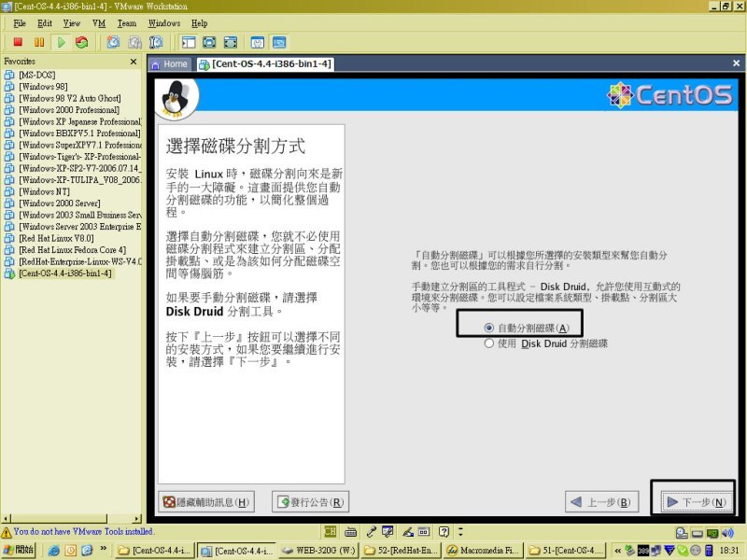Click the CH language bar indicator
Viewport: 747px width, 560px height.
pos(331,531)
